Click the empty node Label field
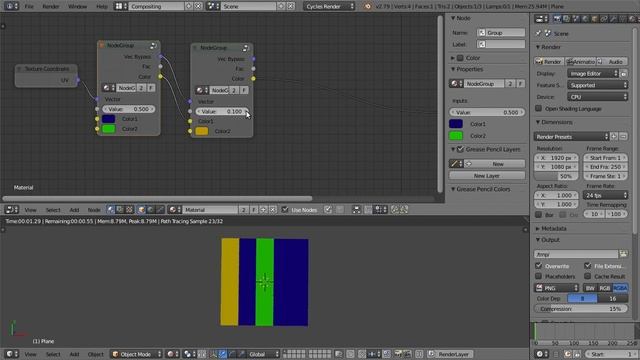Viewport: 640px width, 360px height. point(501,44)
